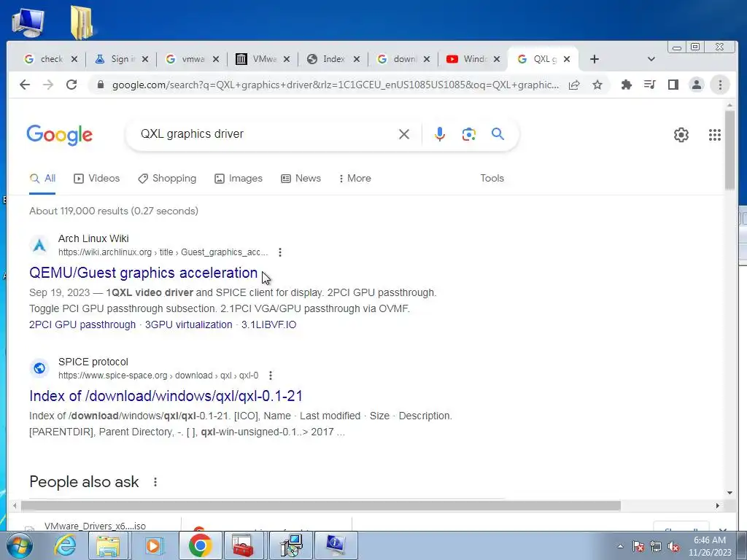This screenshot has height=560, width=747.
Task: Open the Windows Start button
Action: point(19,545)
